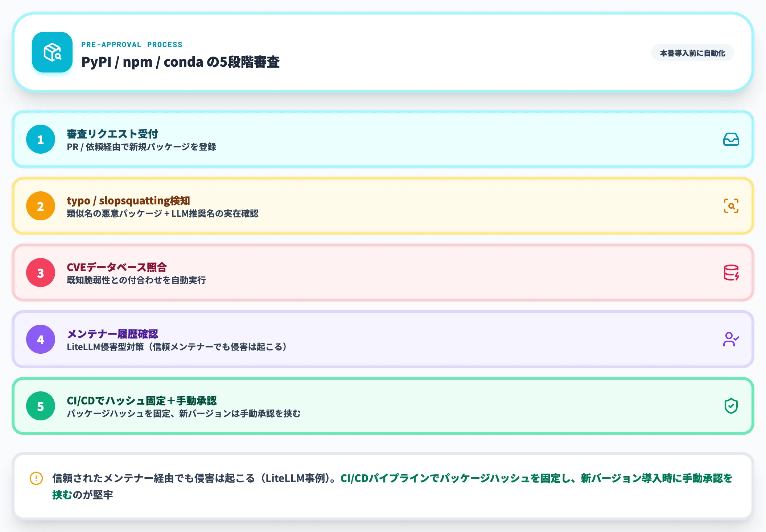
Task: Select the heading typo / slopsquatting検知
Action: coord(128,200)
